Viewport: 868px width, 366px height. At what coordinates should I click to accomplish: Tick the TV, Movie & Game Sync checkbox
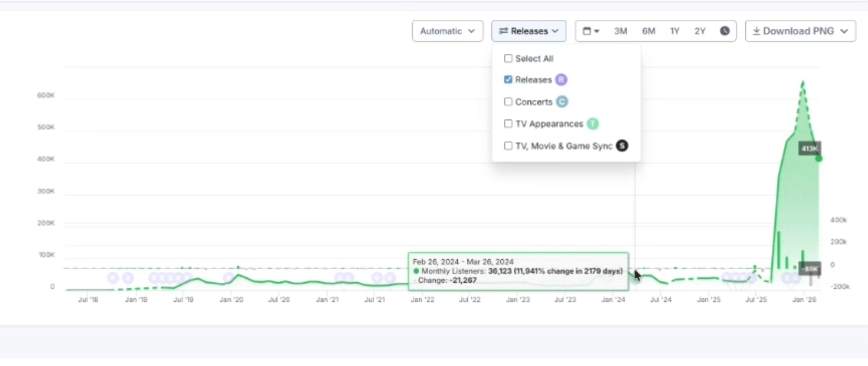point(508,146)
